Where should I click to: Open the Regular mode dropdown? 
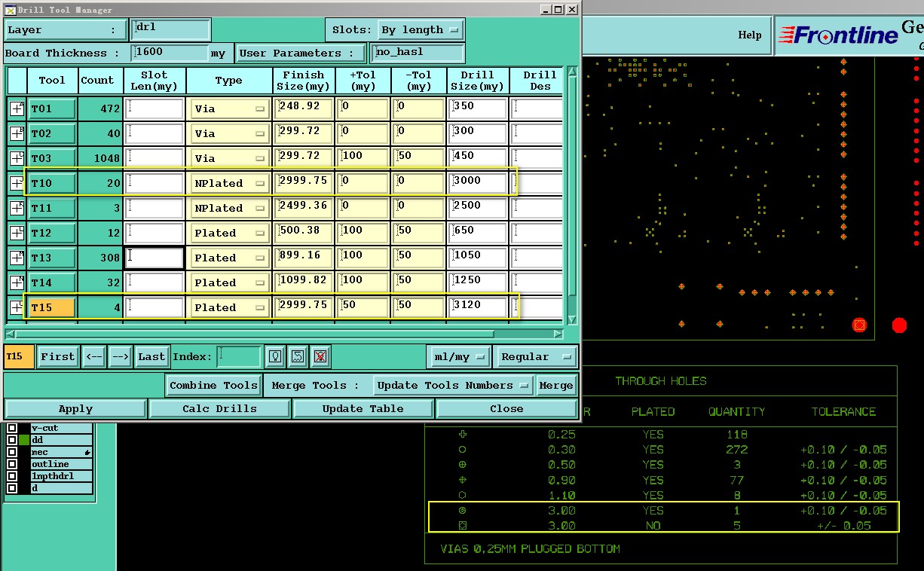(536, 356)
